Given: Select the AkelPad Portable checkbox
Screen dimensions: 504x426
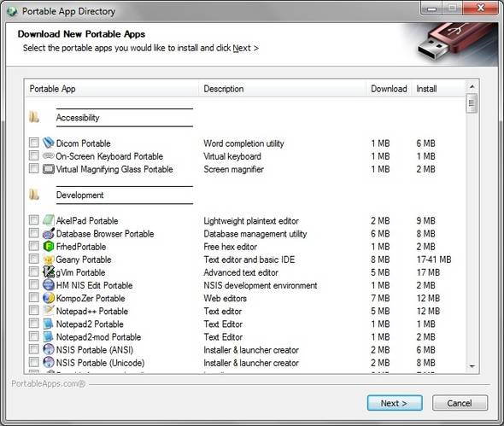Looking at the screenshot, I should pos(34,220).
